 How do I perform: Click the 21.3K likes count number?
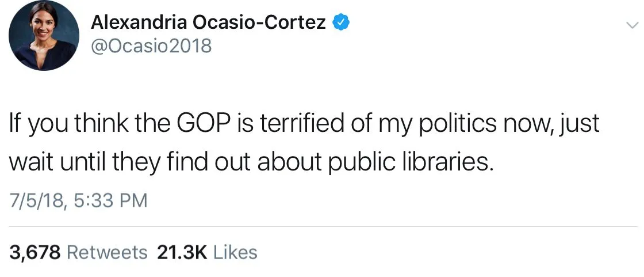[182, 252]
